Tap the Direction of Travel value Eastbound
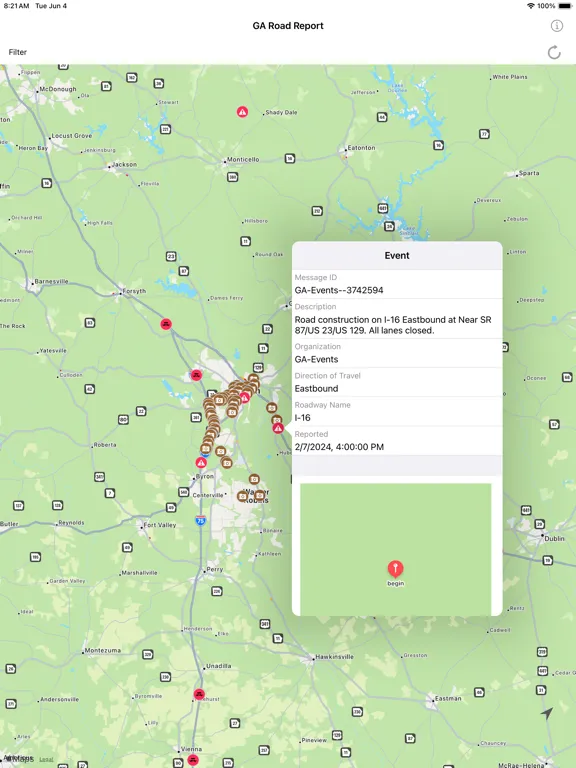The width and height of the screenshot is (576, 768). pos(316,388)
